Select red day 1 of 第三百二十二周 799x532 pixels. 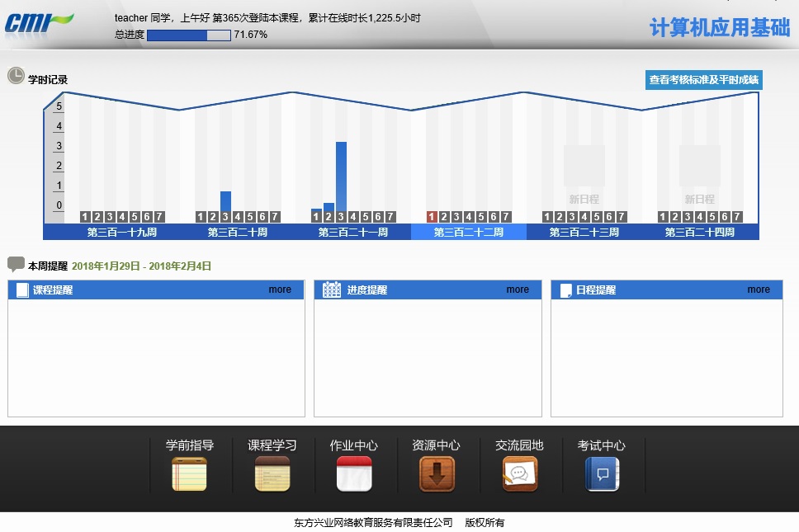coord(432,217)
